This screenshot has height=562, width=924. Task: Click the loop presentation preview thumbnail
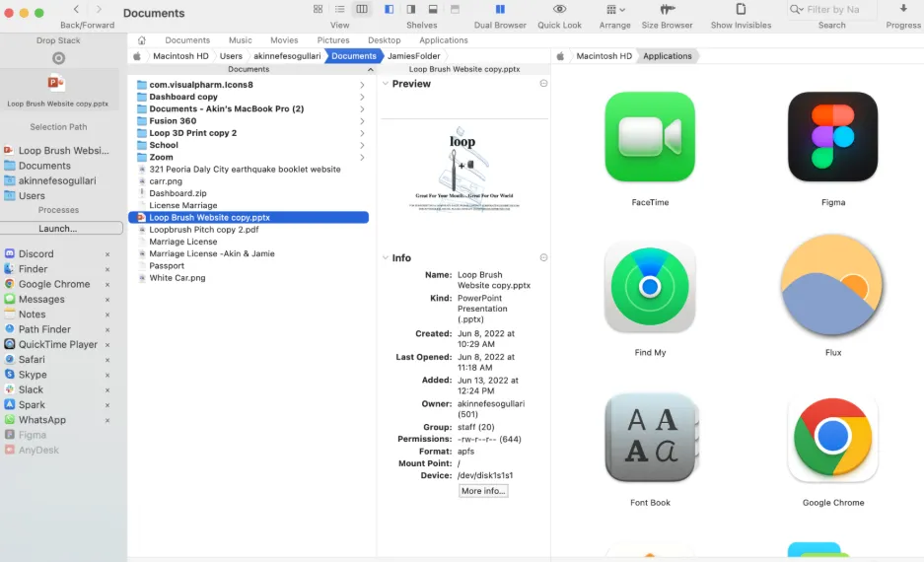pyautogui.click(x=464, y=169)
